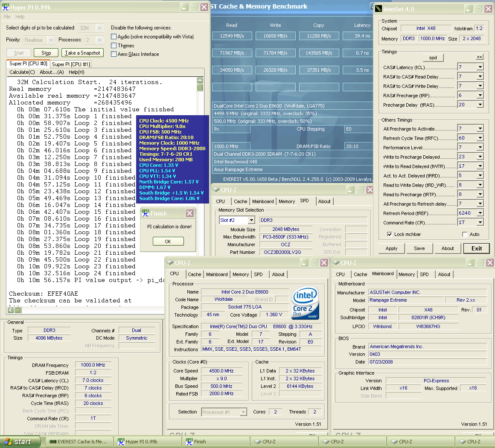Click DRAM Frequency value 1000.0 MHz
Image resolution: width=495 pixels, height=448 pixels.
click(93, 365)
